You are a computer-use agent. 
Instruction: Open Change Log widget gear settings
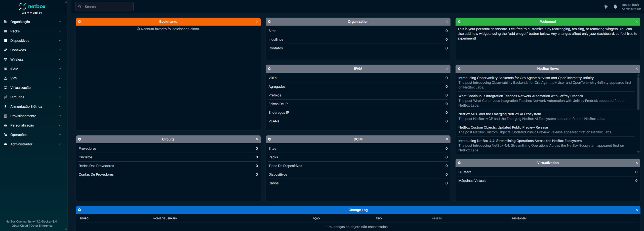(79, 210)
